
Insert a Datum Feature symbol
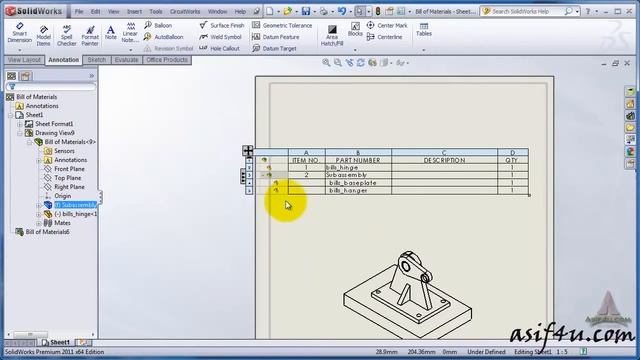click(x=276, y=37)
